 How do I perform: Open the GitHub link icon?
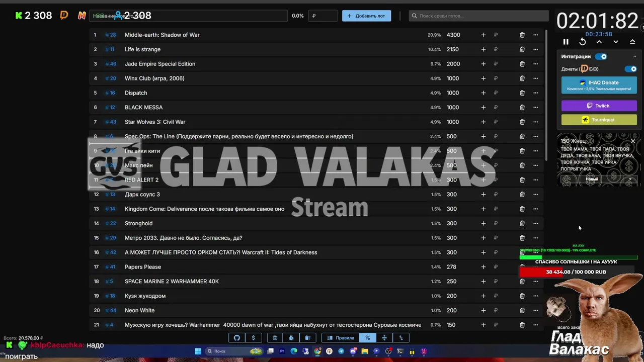[x=237, y=338]
